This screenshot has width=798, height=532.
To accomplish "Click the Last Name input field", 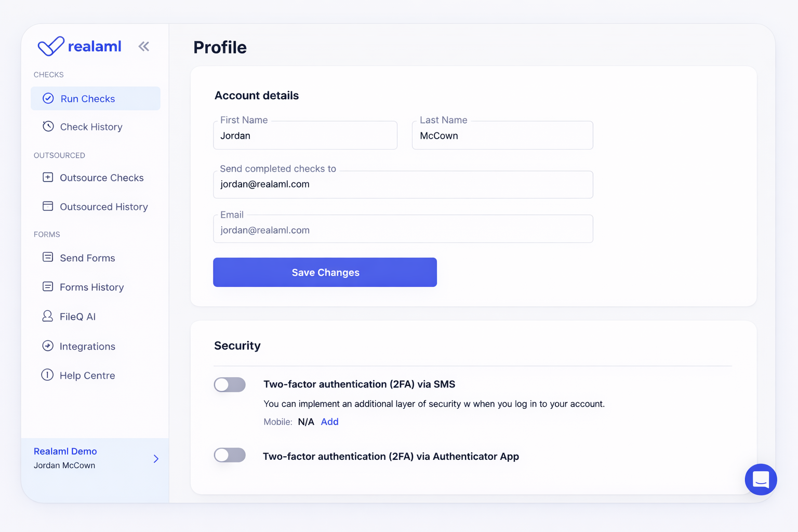I will pyautogui.click(x=502, y=136).
